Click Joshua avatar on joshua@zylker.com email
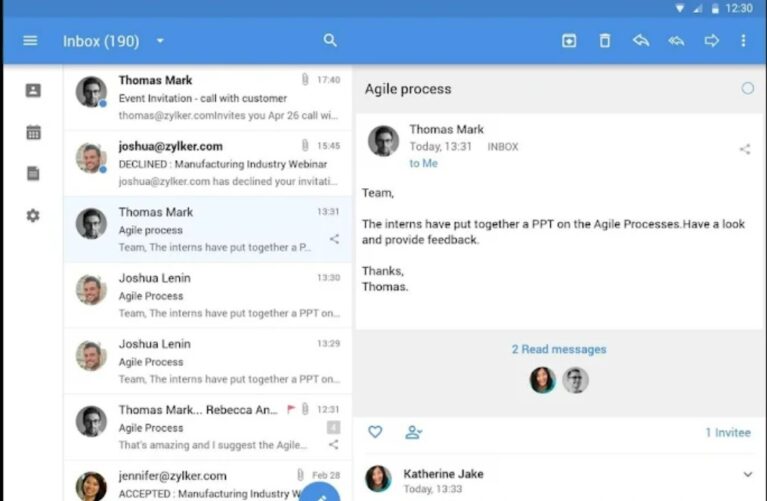 click(x=91, y=158)
